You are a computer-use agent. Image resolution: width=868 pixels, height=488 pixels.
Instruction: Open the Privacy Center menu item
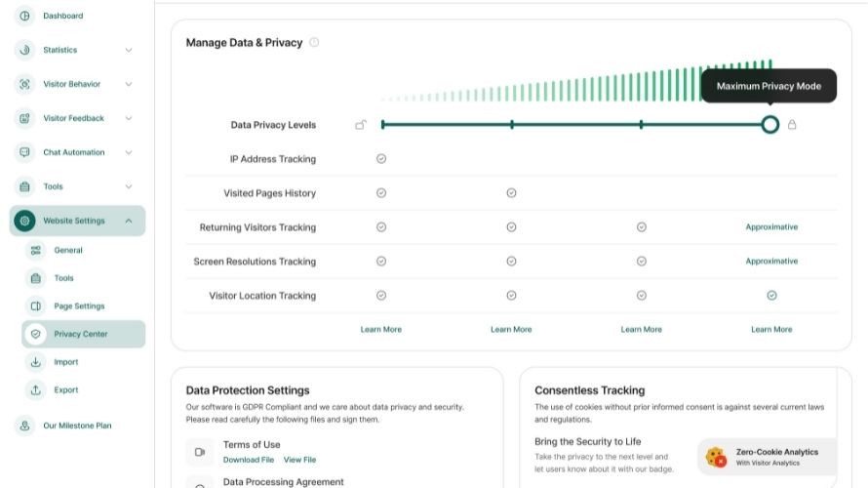[81, 334]
